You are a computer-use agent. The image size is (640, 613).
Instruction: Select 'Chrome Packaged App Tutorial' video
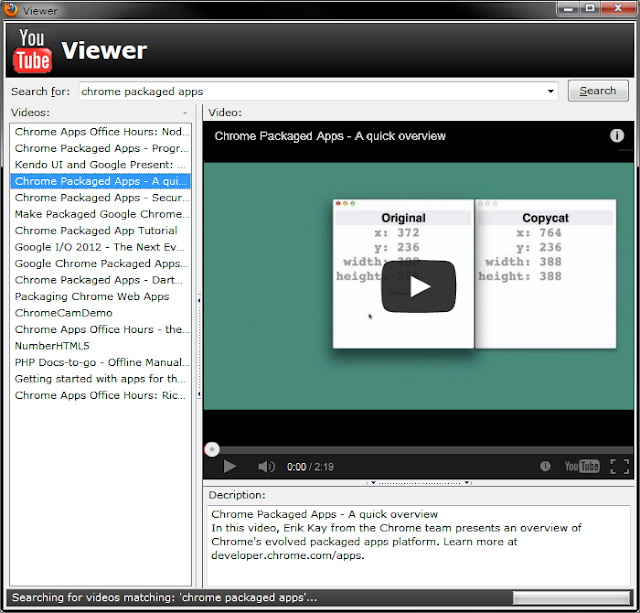100,231
